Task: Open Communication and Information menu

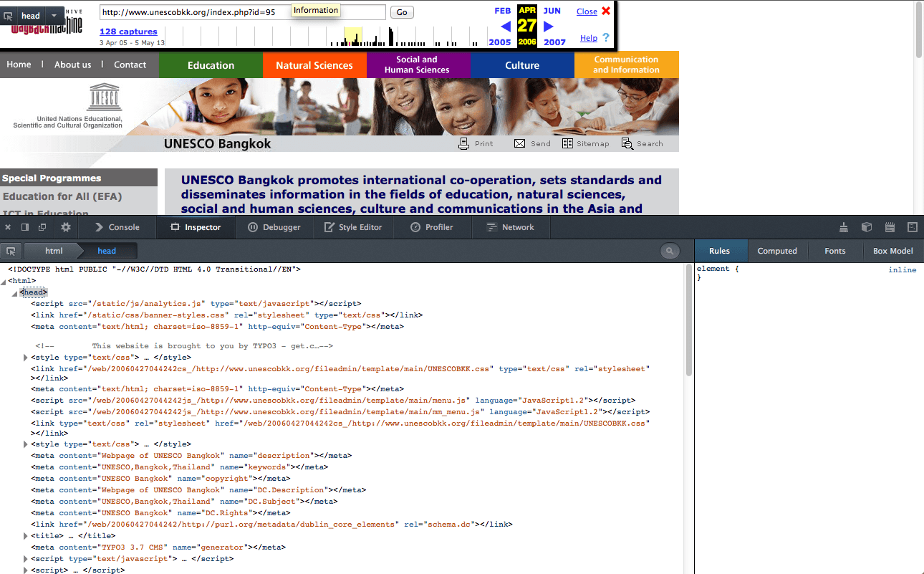Action: (626, 65)
